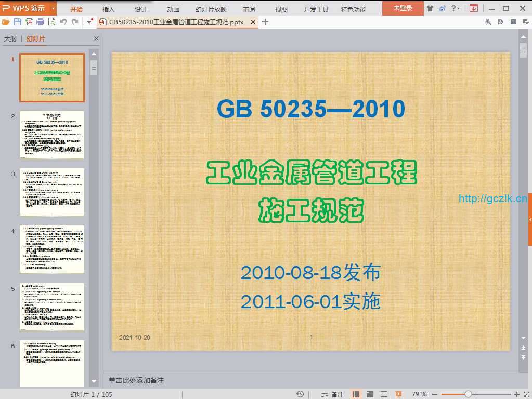Open the 插入 ribbon tab

coord(109,9)
